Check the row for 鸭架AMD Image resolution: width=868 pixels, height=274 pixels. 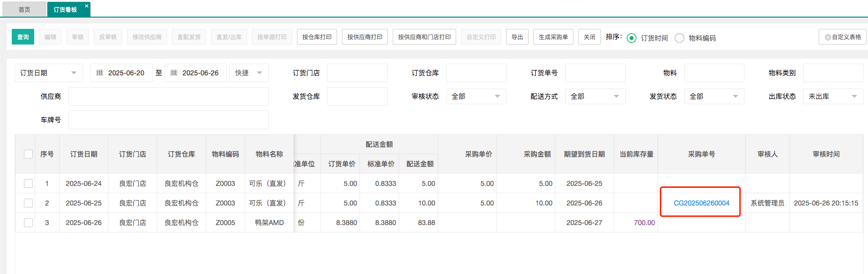[28, 223]
